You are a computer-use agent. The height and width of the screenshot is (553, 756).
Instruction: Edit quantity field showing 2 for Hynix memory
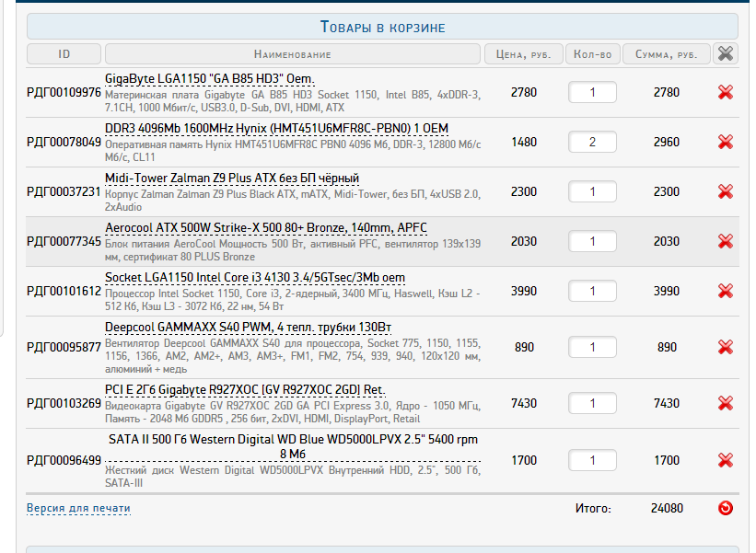tap(592, 142)
